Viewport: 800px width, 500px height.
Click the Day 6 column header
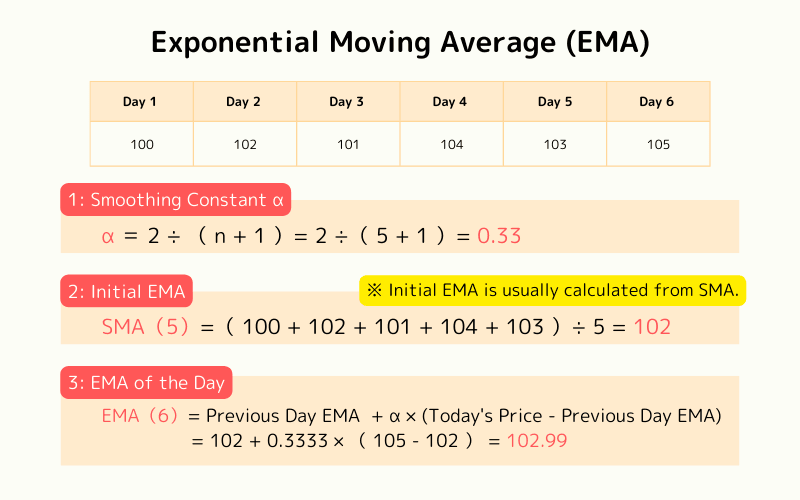tap(657, 102)
